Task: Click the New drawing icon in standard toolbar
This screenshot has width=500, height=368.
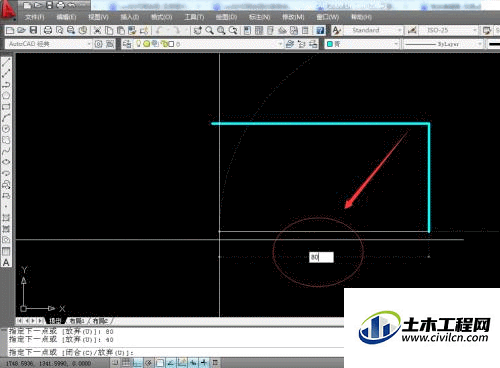Action: click(10, 31)
